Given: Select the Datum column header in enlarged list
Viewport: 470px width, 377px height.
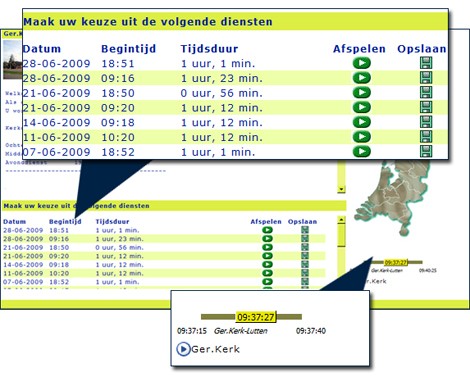Looking at the screenshot, I should pyautogui.click(x=42, y=49).
